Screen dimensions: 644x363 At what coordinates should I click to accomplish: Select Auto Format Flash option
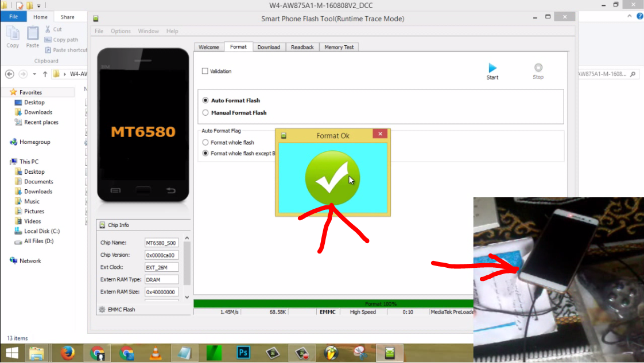click(205, 100)
